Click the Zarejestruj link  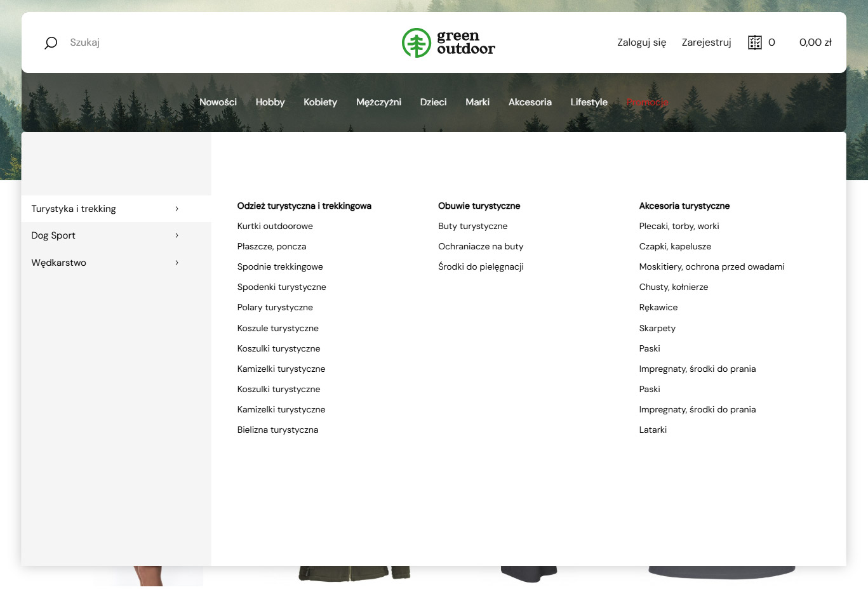(x=706, y=43)
